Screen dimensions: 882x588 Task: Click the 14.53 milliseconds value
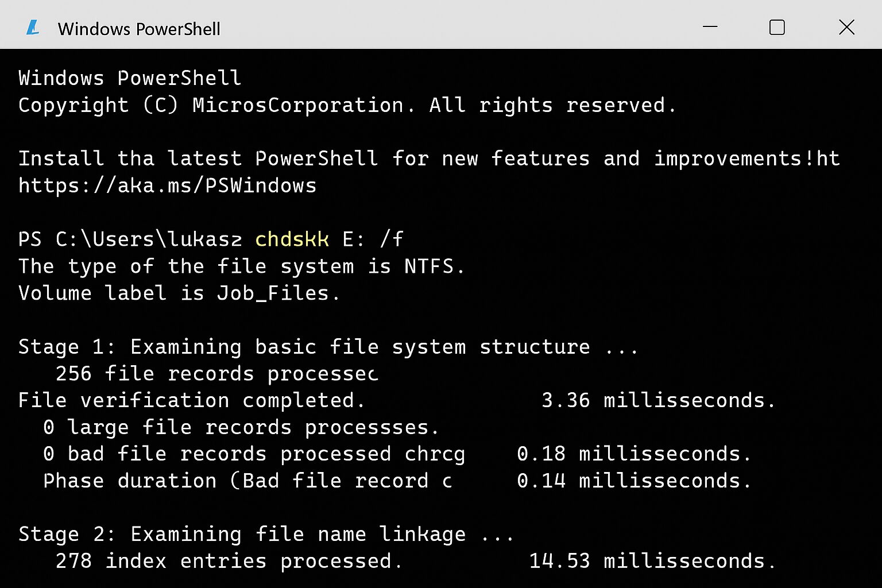(652, 561)
